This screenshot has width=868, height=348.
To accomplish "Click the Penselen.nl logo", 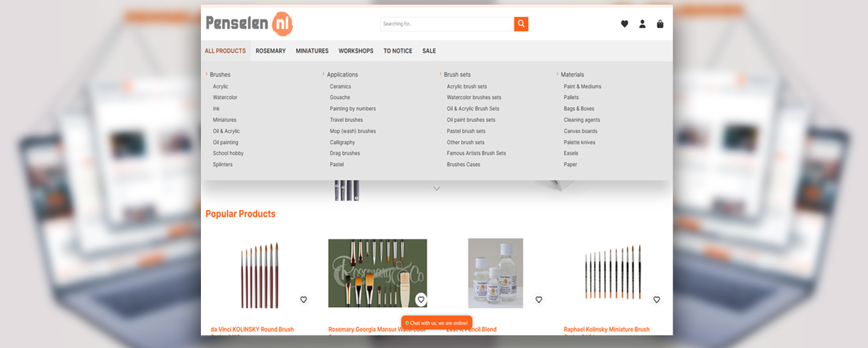I will click(x=249, y=23).
